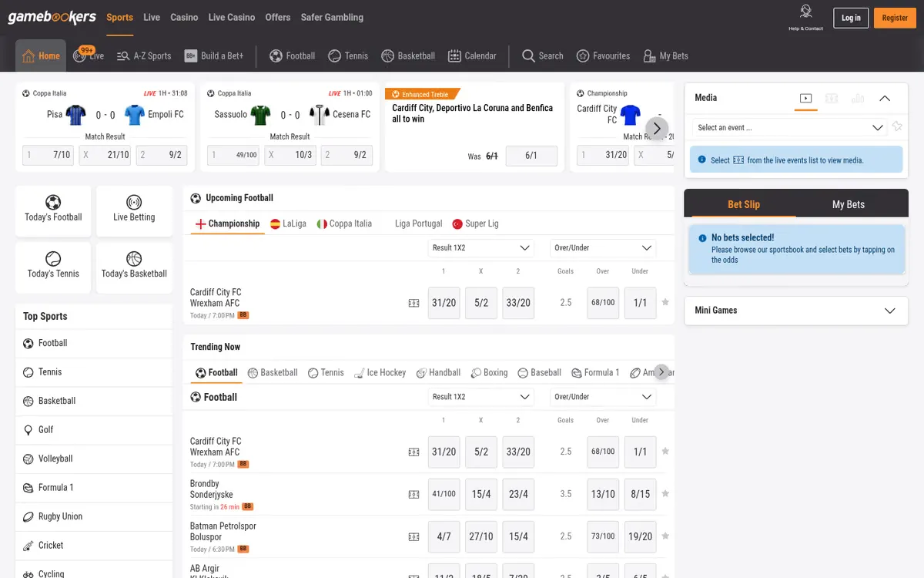924x578 pixels.
Task: Open A-Z Sports list
Action: click(x=144, y=55)
